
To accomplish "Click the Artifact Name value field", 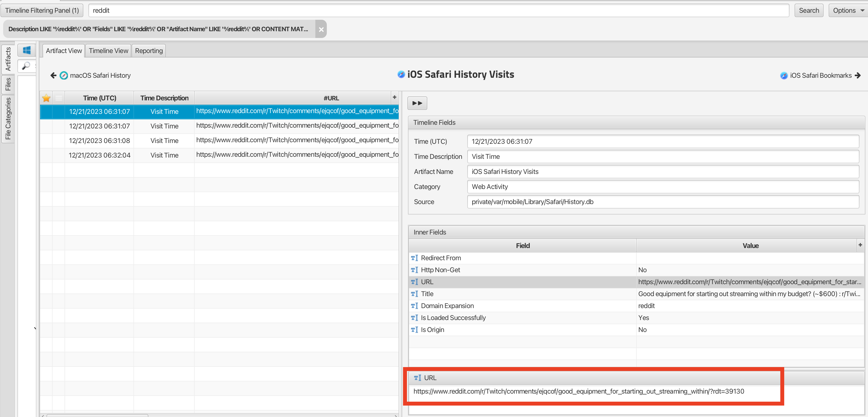I will 663,172.
